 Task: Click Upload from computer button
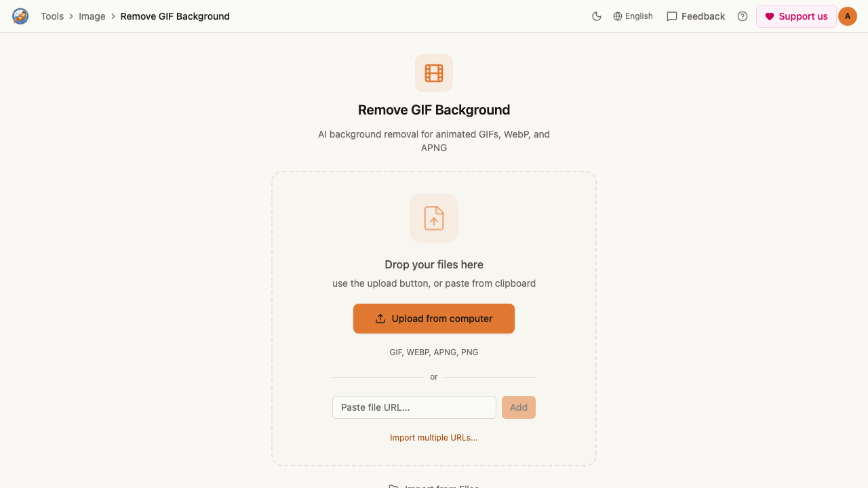coord(434,319)
